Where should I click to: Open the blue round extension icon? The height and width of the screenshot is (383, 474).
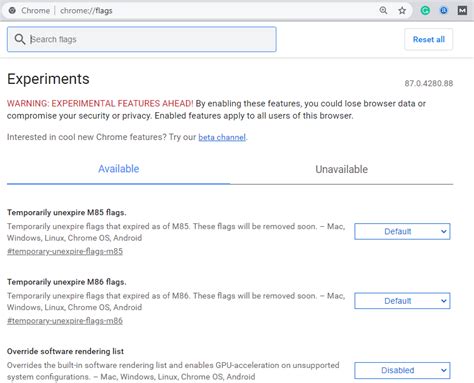[x=443, y=11]
